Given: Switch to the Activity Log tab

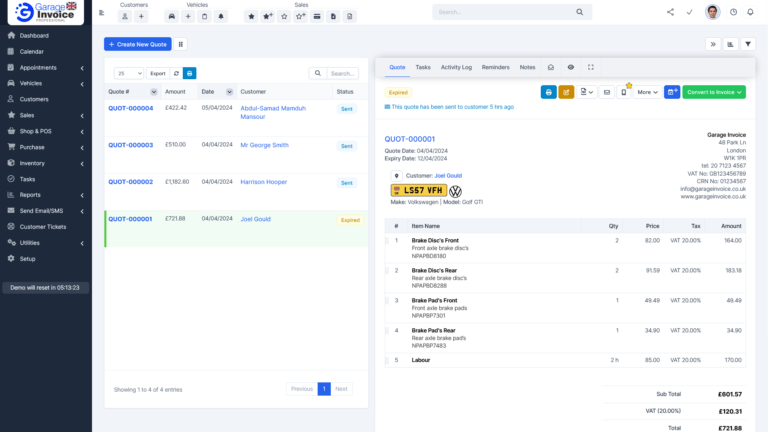Looking at the screenshot, I should coord(456,67).
